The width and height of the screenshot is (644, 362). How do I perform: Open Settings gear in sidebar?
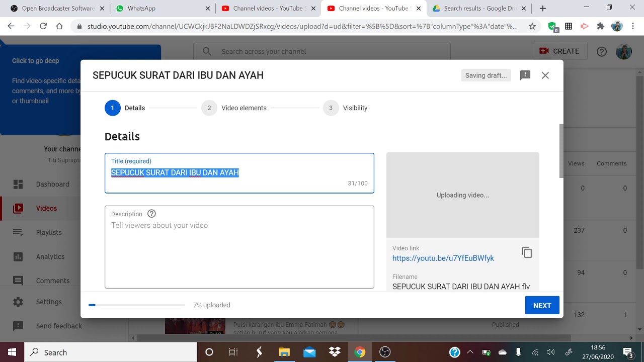[18, 302]
